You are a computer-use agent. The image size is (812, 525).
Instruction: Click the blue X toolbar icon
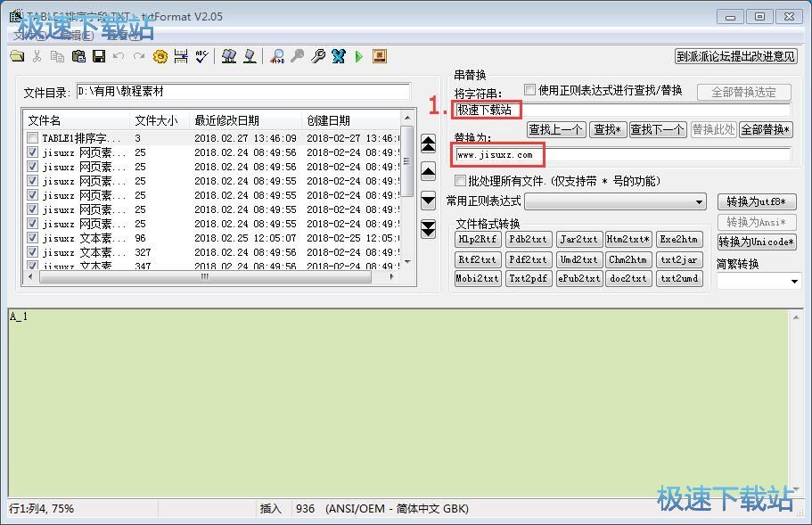[339, 56]
